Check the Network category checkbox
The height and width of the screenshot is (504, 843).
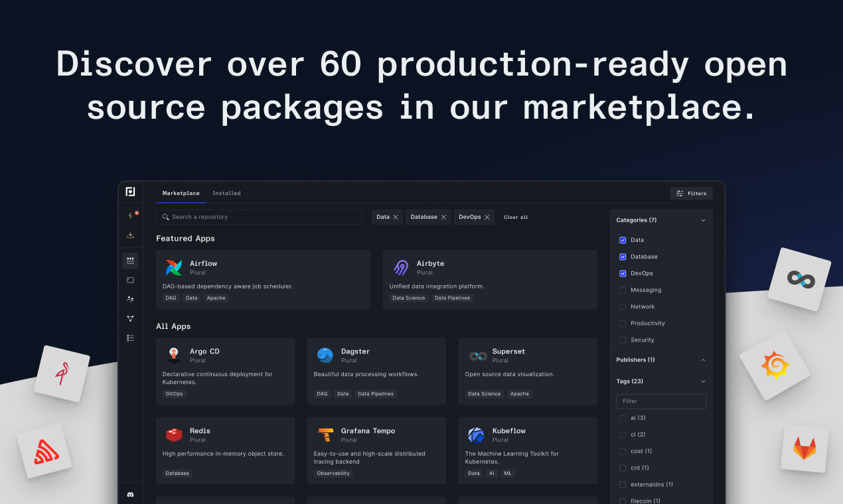coord(623,306)
